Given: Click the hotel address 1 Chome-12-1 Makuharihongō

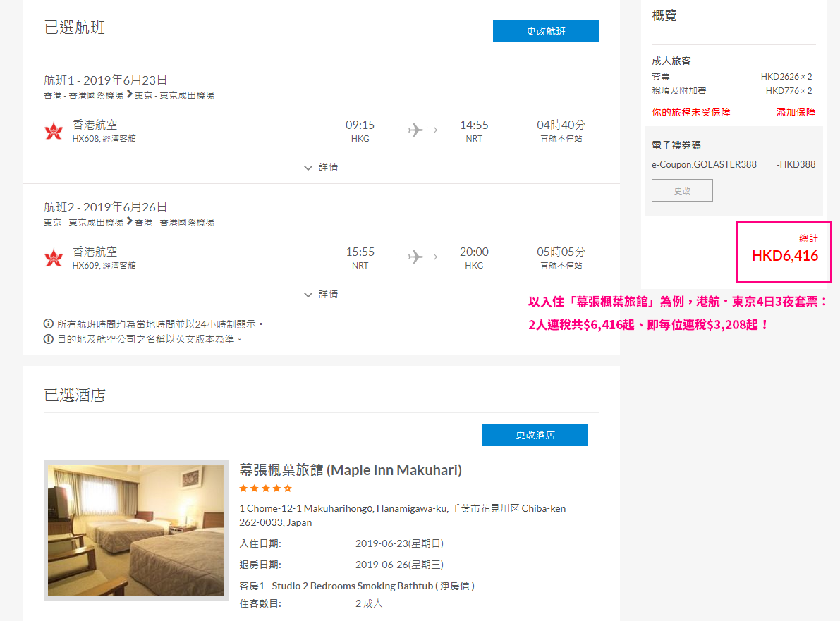Looking at the screenshot, I should (x=402, y=515).
